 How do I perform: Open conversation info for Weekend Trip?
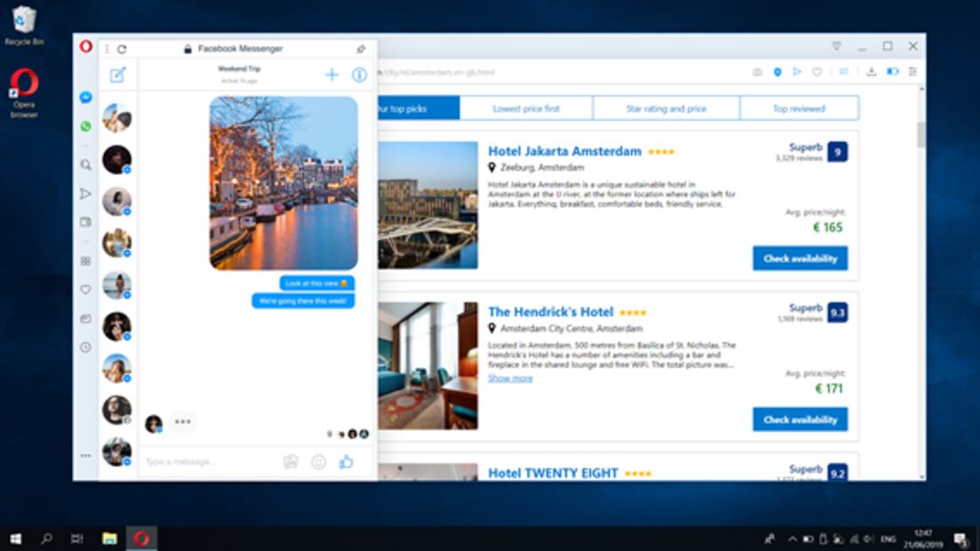point(359,76)
